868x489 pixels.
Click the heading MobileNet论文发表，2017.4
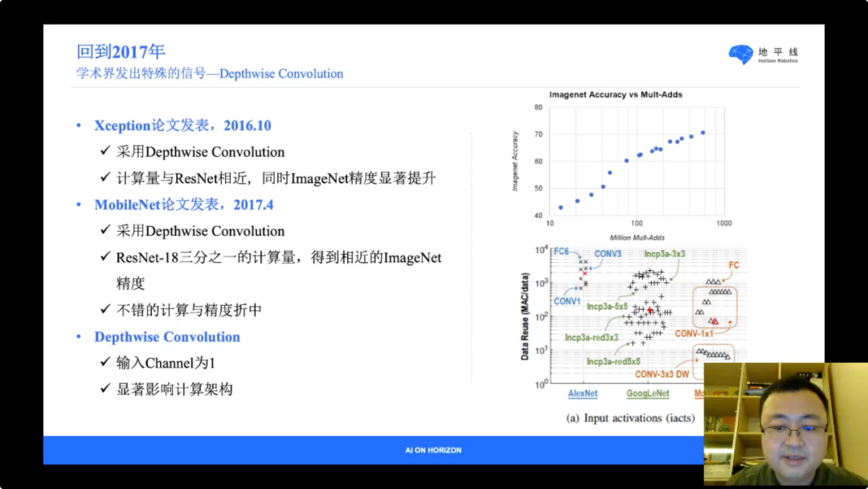click(x=184, y=205)
